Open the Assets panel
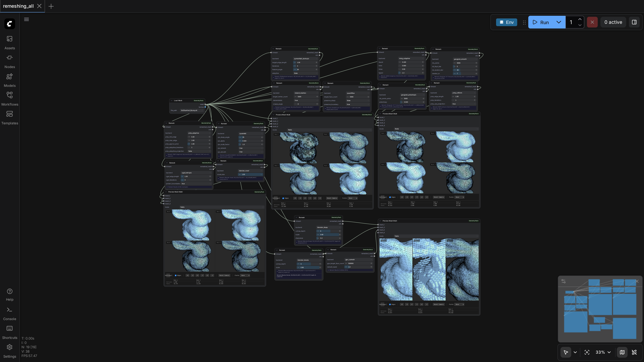Viewport: 644px width, 362px height. [x=10, y=42]
